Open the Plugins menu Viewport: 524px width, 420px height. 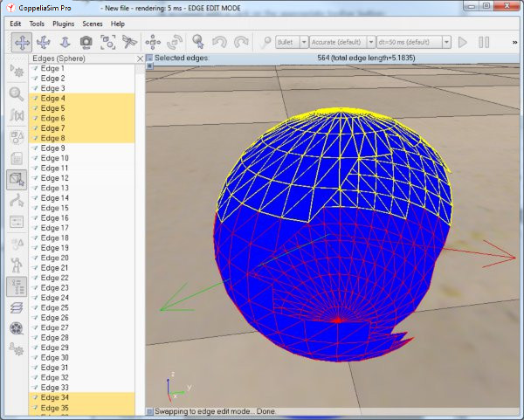64,24
